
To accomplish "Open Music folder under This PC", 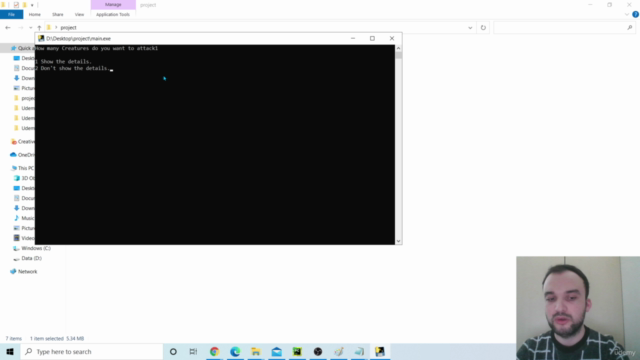I will [24, 218].
